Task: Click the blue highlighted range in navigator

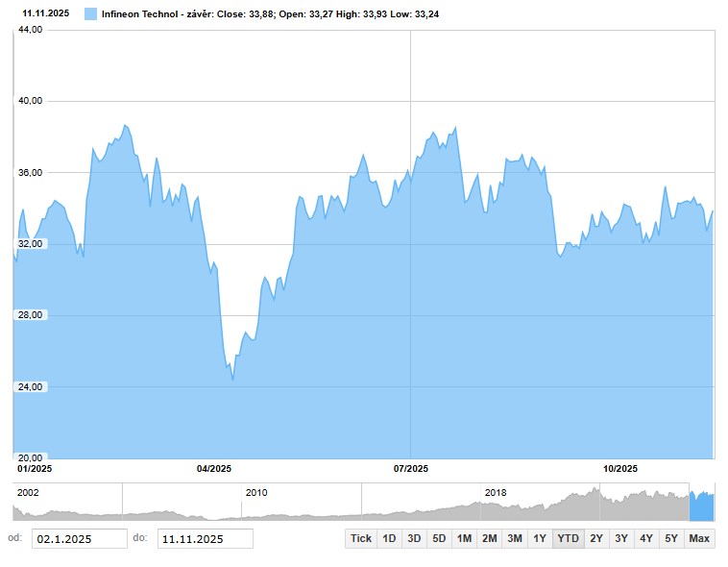Action: click(x=702, y=505)
